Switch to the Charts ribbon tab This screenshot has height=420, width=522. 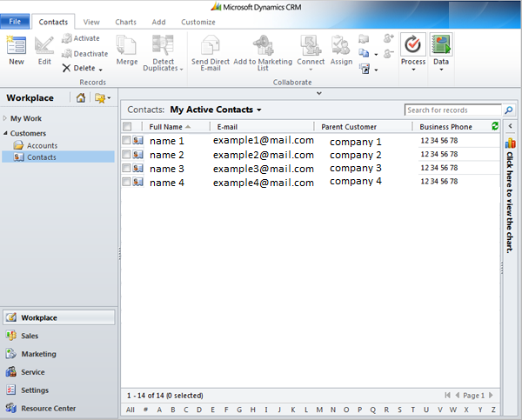(x=125, y=22)
